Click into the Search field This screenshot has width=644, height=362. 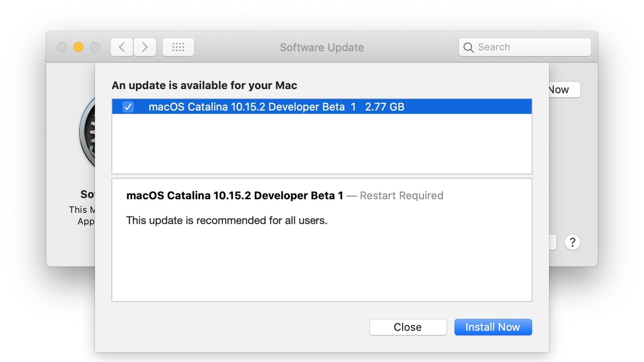[525, 47]
